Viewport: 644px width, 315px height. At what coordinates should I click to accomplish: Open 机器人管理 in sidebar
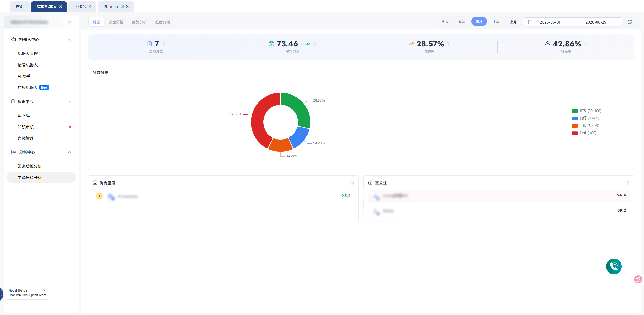(28, 53)
